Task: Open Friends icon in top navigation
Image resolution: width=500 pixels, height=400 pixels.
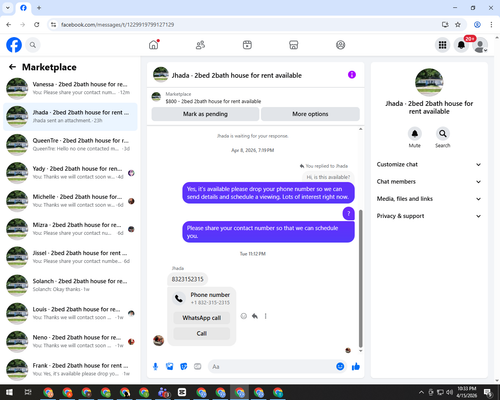Action: (200, 45)
